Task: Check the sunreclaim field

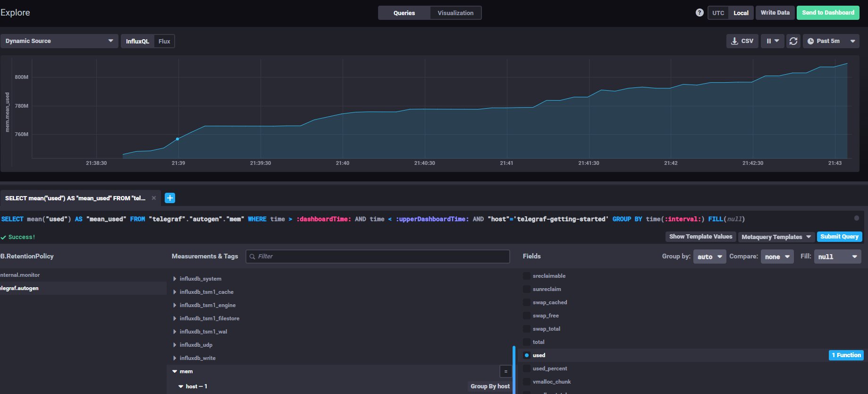Action: 527,289
